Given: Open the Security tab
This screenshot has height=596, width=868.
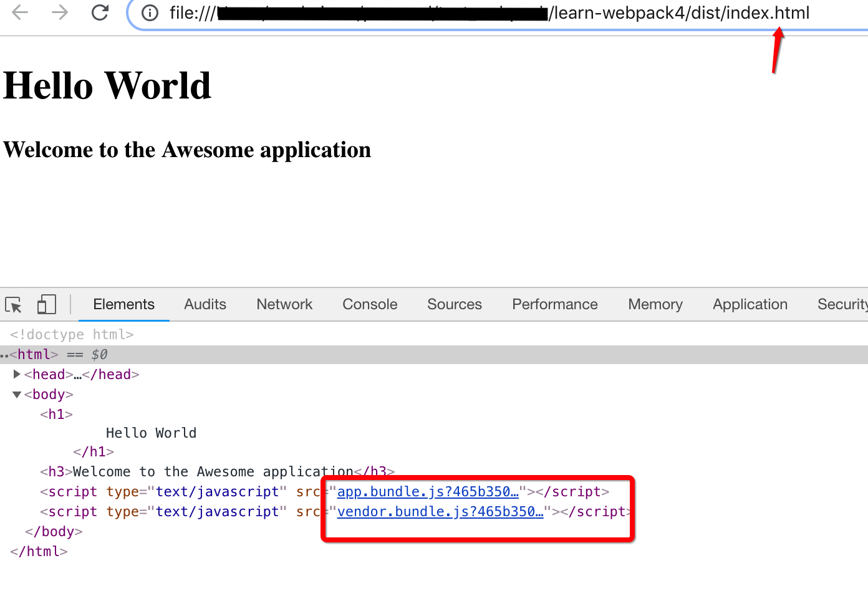Looking at the screenshot, I should [842, 304].
